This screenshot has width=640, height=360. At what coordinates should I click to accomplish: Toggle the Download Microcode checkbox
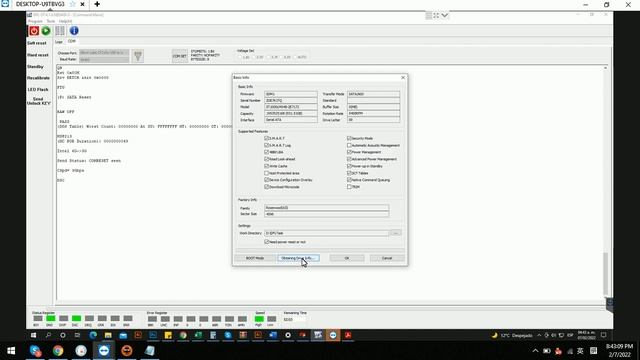click(x=267, y=187)
